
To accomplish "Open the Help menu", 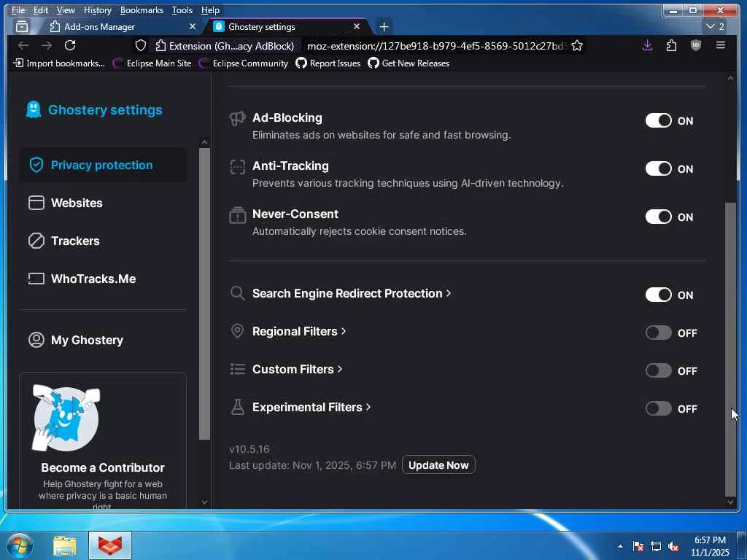I will 210,10.
